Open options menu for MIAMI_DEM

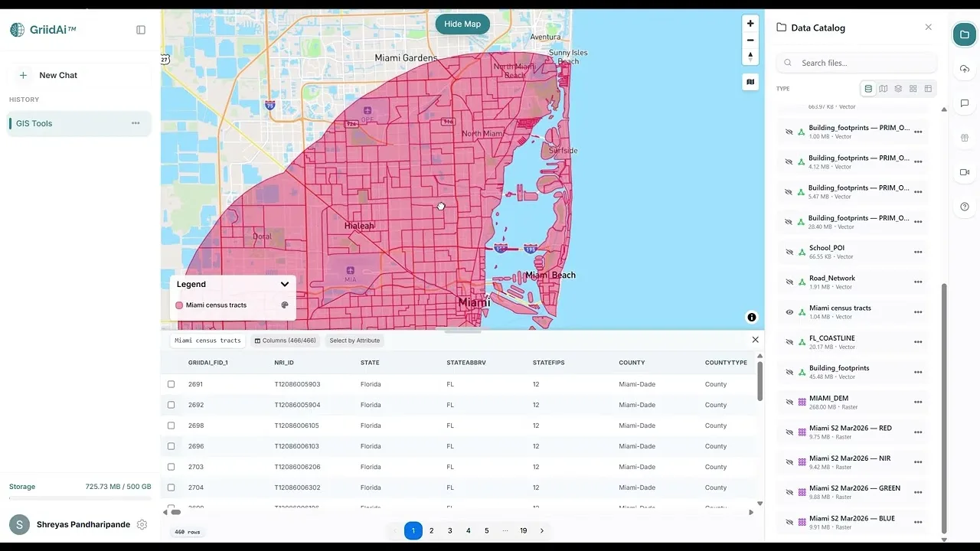[918, 402]
